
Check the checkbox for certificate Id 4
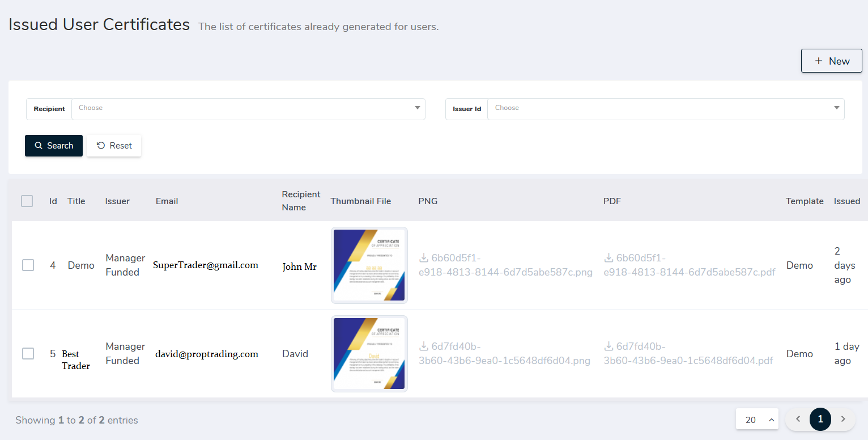pyautogui.click(x=28, y=265)
